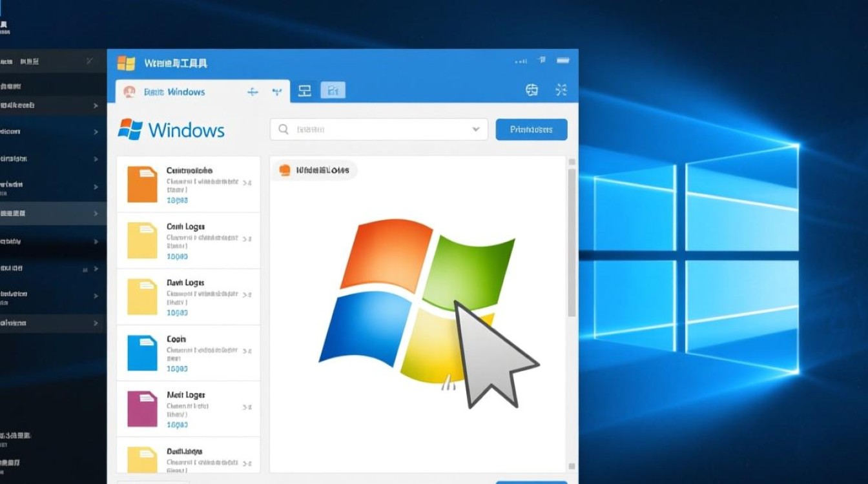This screenshot has width=868, height=484.
Task: Click the magnifier icon in the search box
Action: (x=283, y=129)
